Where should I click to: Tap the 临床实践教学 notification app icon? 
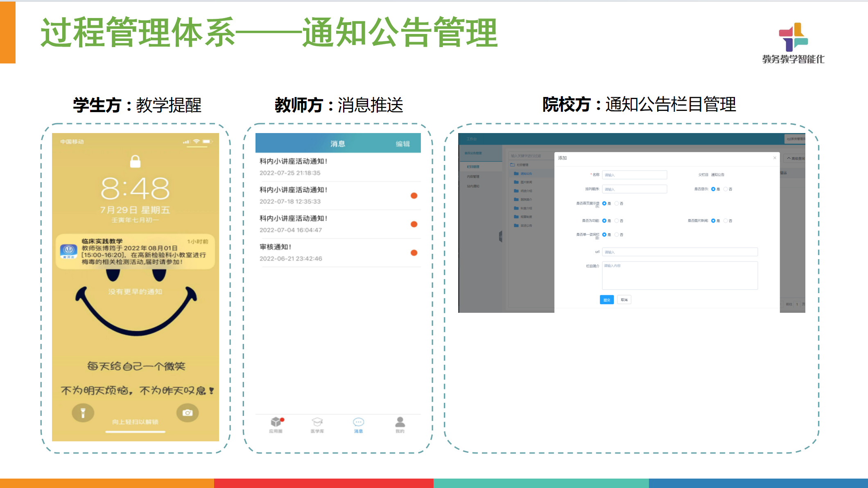68,251
